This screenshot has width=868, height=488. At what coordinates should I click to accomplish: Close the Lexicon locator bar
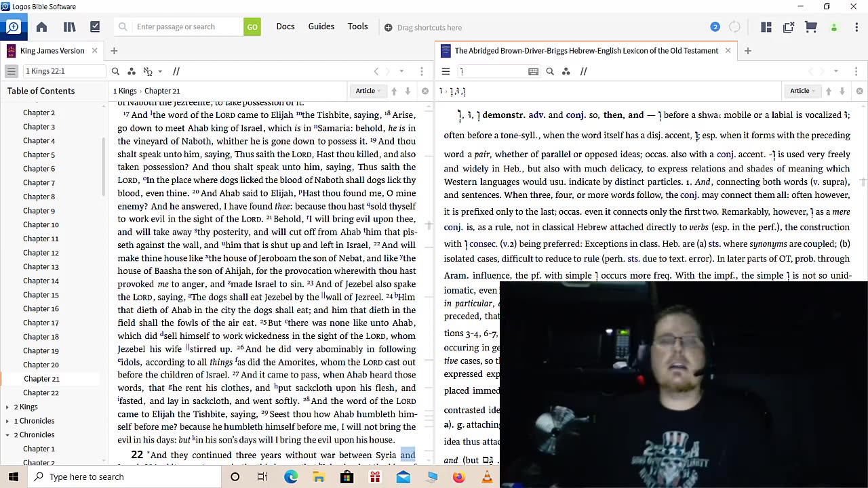[859, 91]
